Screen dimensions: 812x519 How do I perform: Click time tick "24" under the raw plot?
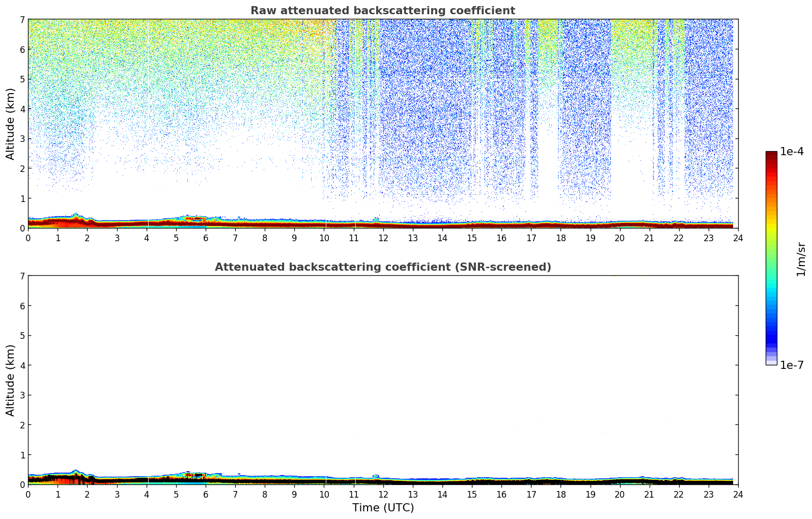[x=738, y=238]
